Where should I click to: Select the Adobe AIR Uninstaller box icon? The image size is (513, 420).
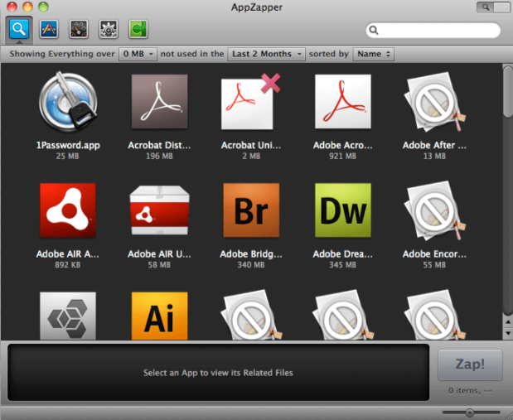[159, 210]
